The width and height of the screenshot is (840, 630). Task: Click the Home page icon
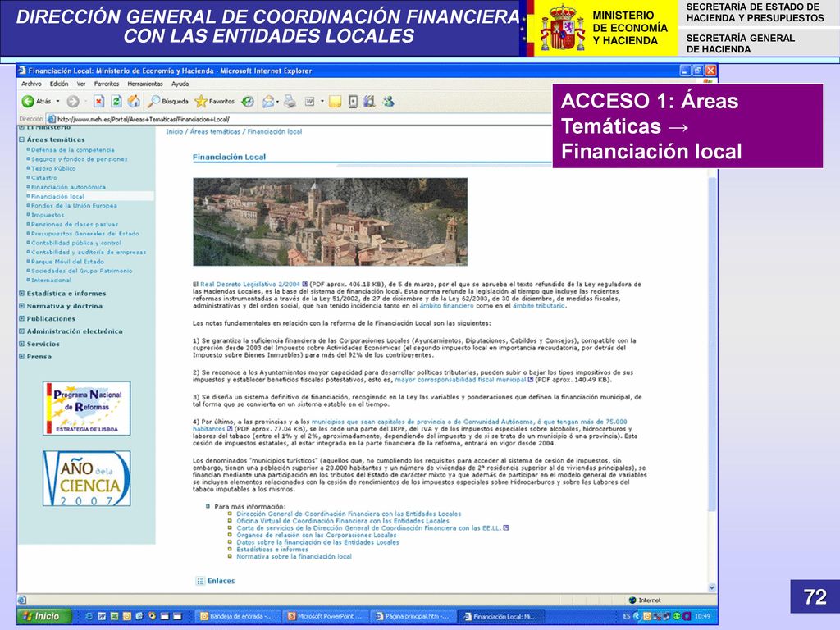coord(134,101)
